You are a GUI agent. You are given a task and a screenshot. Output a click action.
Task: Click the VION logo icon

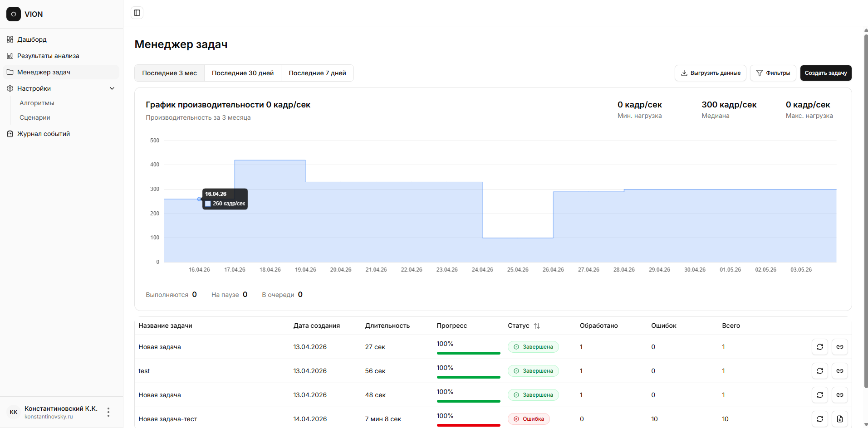coord(14,14)
